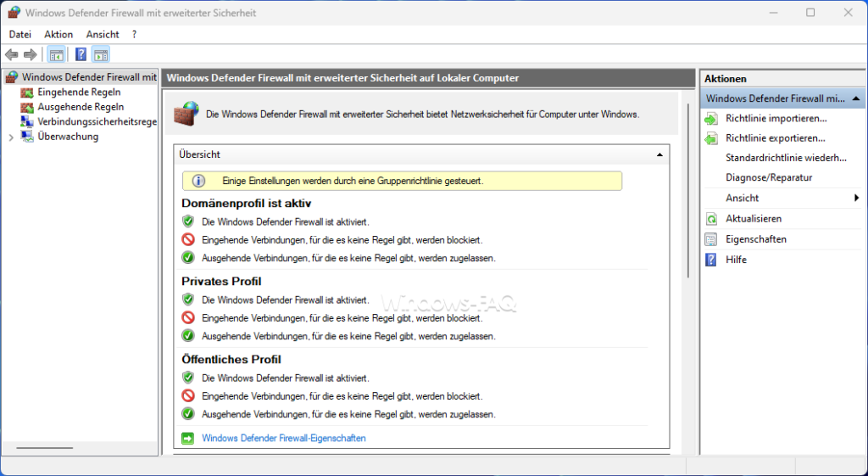Image resolution: width=868 pixels, height=476 pixels.
Task: Click the Hilfe question mark icon
Action: 711,260
